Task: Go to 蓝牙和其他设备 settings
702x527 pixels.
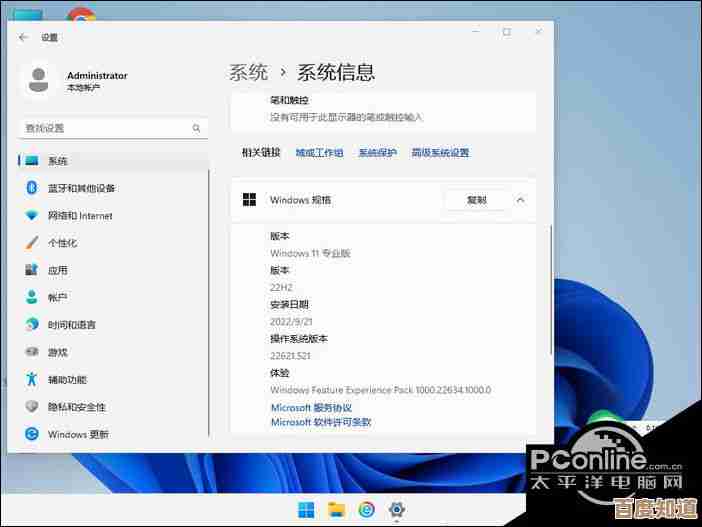Action: (81, 189)
